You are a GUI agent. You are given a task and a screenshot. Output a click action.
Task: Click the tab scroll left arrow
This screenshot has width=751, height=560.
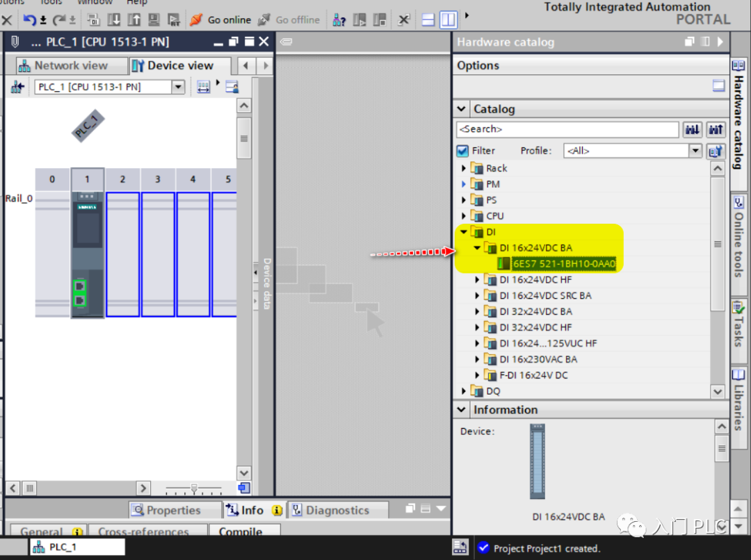click(245, 65)
